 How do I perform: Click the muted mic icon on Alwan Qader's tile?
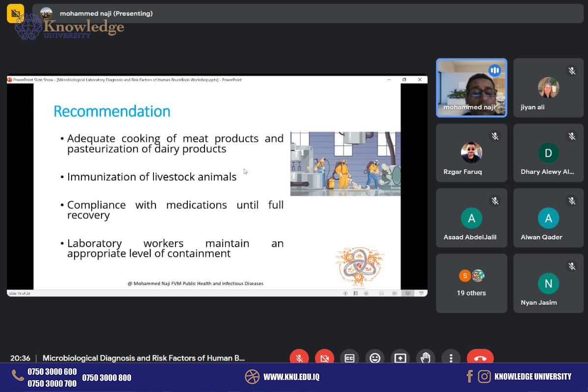(572, 201)
